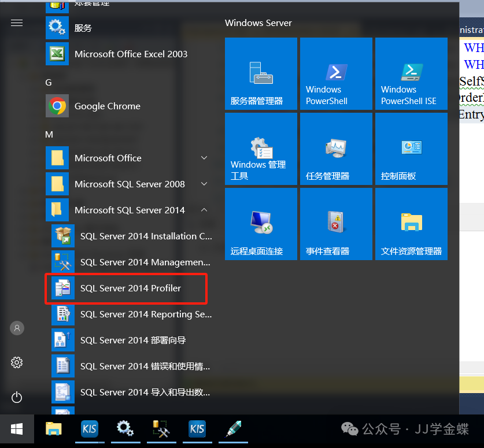
Task: Open the Windows PowerShell ISE tile
Action: [x=411, y=73]
